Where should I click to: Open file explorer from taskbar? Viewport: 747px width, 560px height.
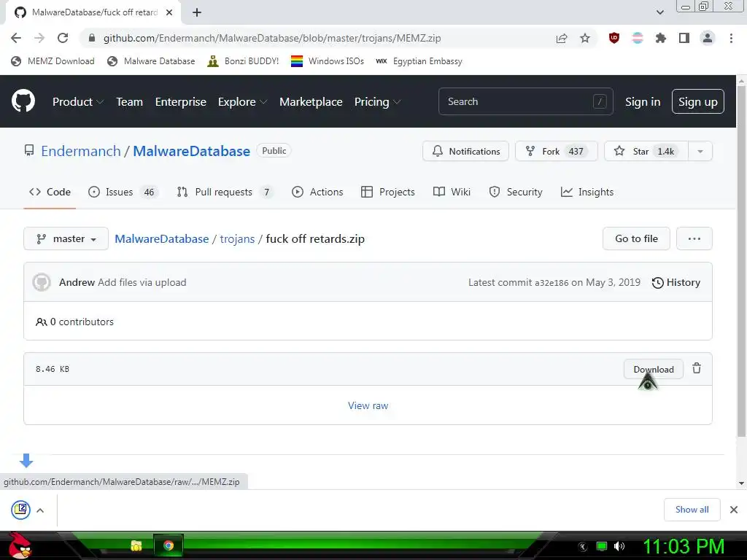coord(136,545)
